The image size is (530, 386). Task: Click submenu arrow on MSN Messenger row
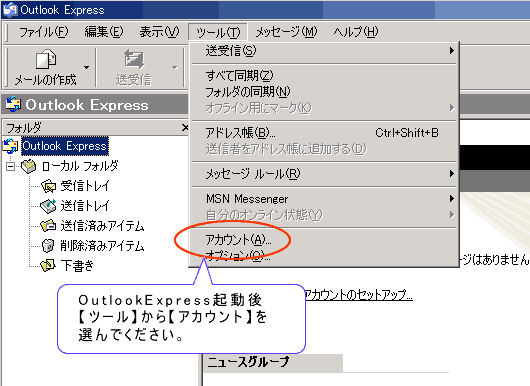pyautogui.click(x=452, y=198)
